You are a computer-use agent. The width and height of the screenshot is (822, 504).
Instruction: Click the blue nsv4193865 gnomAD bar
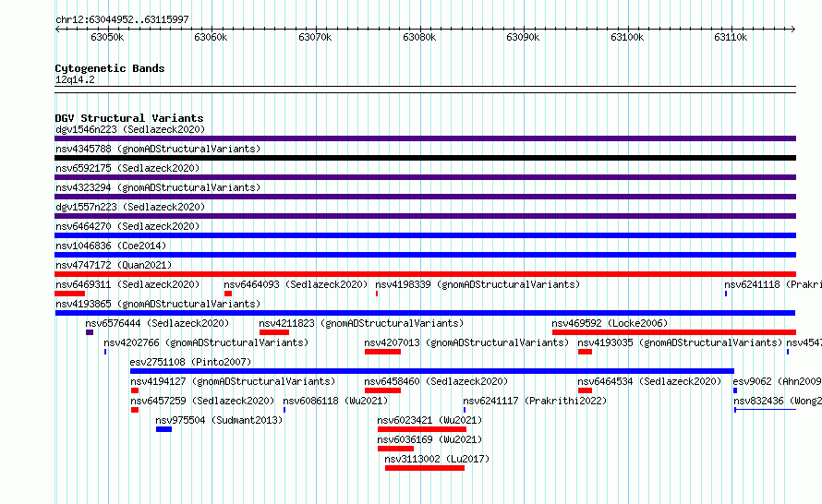[425, 313]
